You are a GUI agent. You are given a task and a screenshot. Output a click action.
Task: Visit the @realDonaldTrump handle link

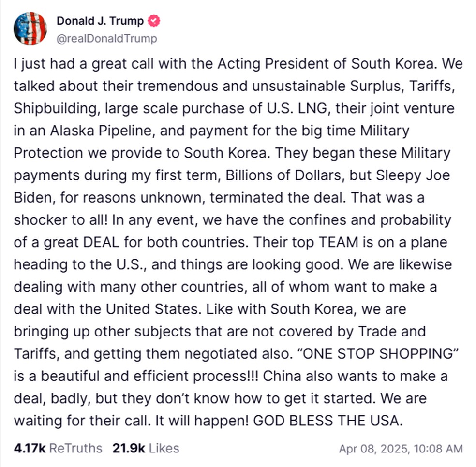pyautogui.click(x=107, y=39)
